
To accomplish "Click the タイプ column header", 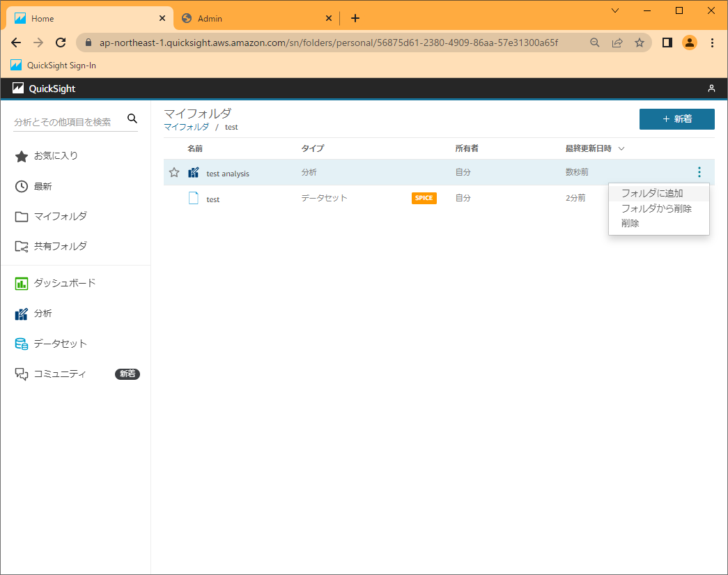I will pyautogui.click(x=313, y=148).
